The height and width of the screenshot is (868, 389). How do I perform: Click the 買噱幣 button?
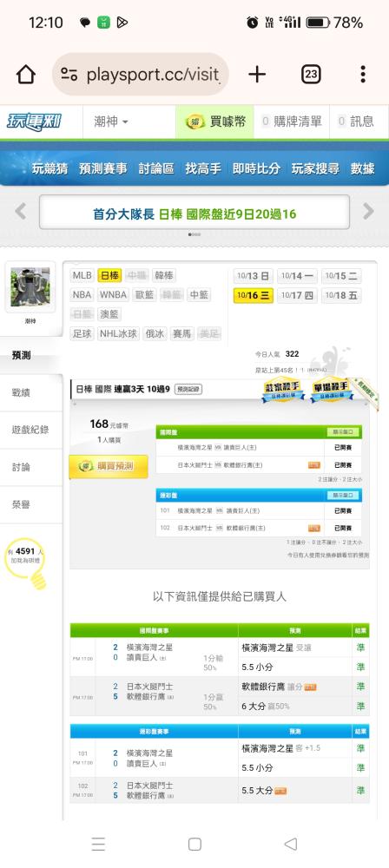pyautogui.click(x=215, y=122)
